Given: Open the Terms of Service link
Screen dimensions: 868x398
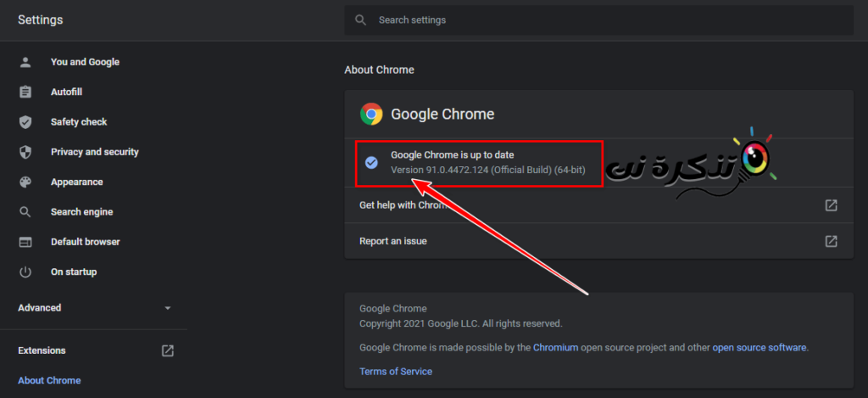Looking at the screenshot, I should point(396,372).
